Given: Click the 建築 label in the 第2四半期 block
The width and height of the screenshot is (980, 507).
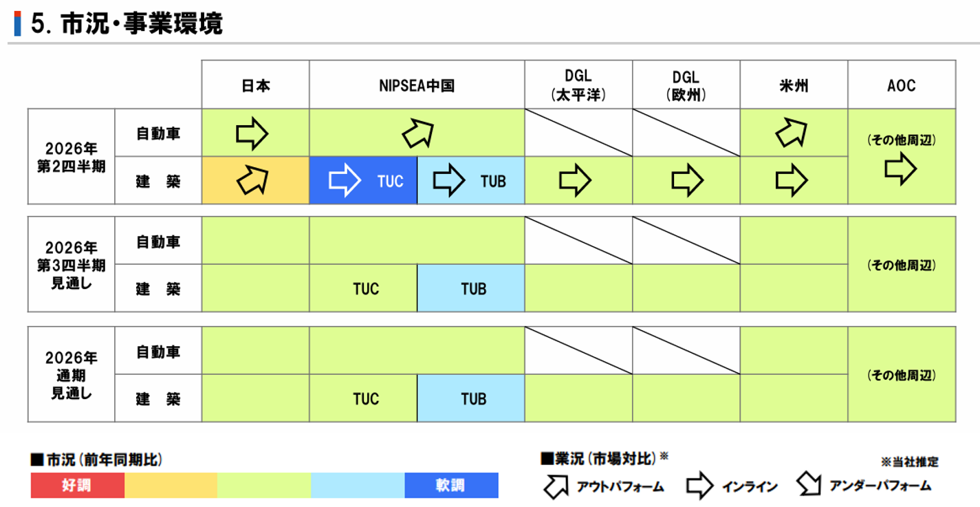Looking at the screenshot, I should coord(158,181).
